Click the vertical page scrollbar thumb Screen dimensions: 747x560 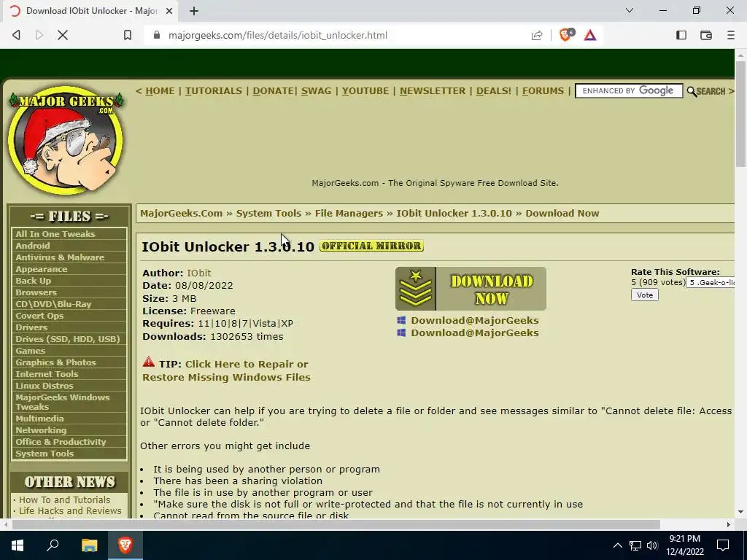pyautogui.click(x=740, y=113)
